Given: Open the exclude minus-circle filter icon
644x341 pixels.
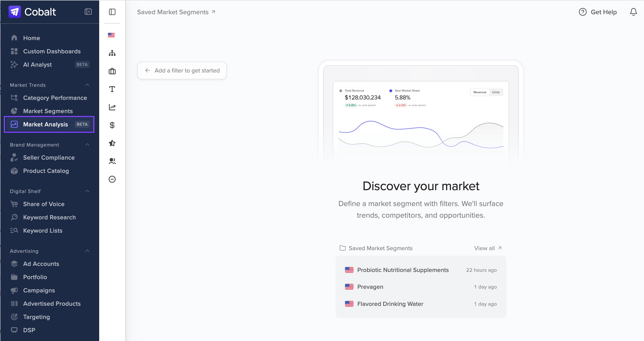Looking at the screenshot, I should tap(112, 179).
